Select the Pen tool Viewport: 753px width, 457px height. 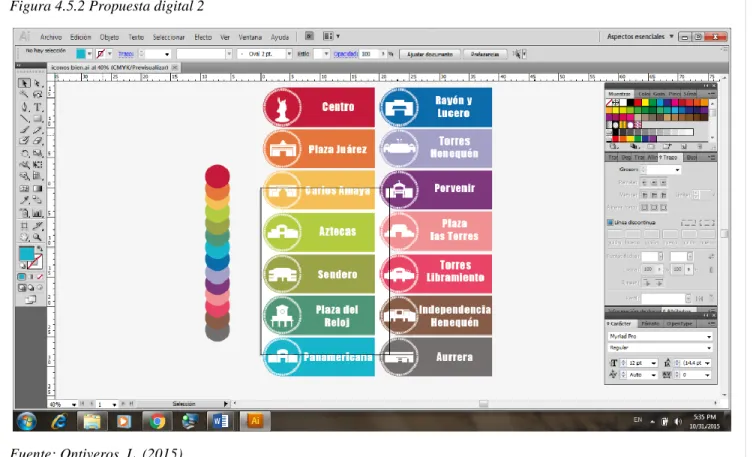pos(24,107)
